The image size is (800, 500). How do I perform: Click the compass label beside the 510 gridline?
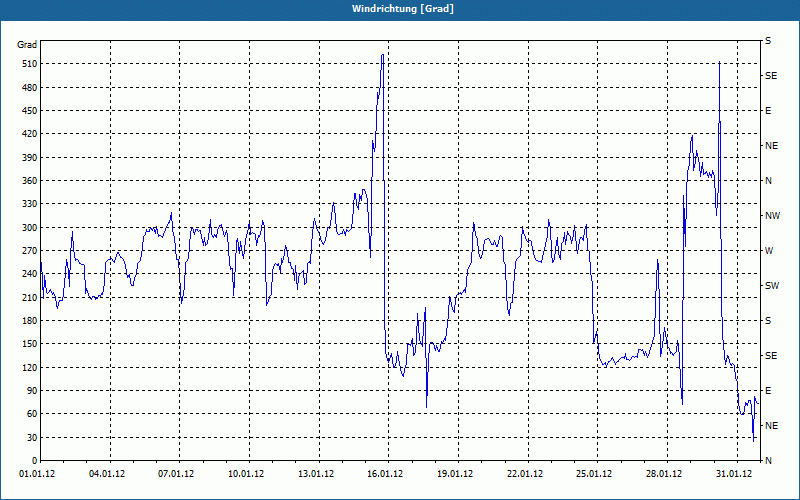pos(771,76)
